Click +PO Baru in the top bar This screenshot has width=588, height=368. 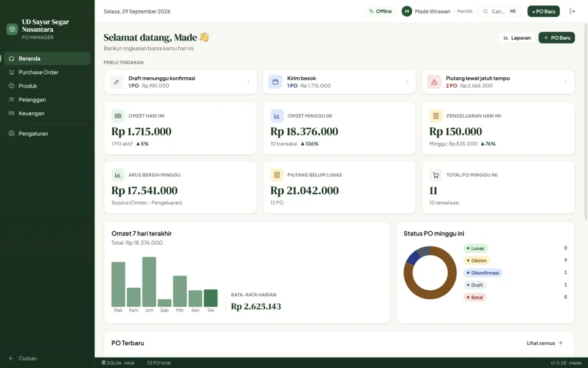[x=543, y=11]
